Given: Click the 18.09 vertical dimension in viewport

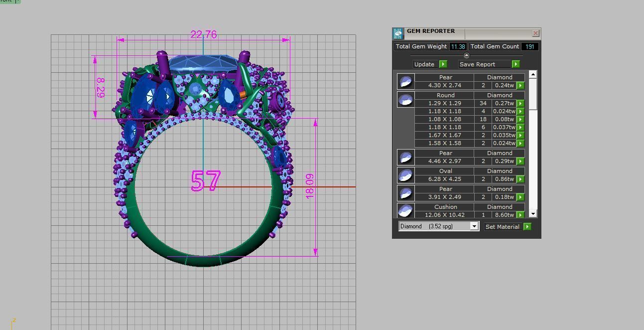Looking at the screenshot, I should click(x=309, y=186).
